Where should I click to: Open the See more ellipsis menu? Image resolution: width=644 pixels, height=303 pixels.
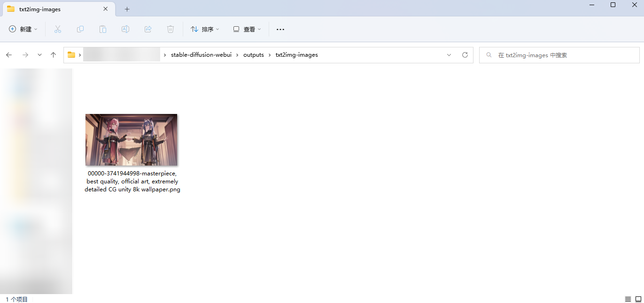(x=280, y=29)
